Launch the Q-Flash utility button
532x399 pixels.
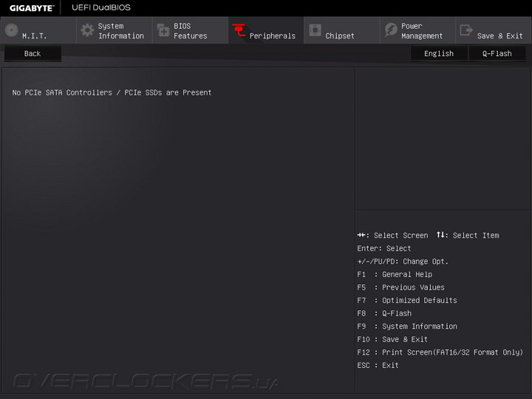(497, 54)
